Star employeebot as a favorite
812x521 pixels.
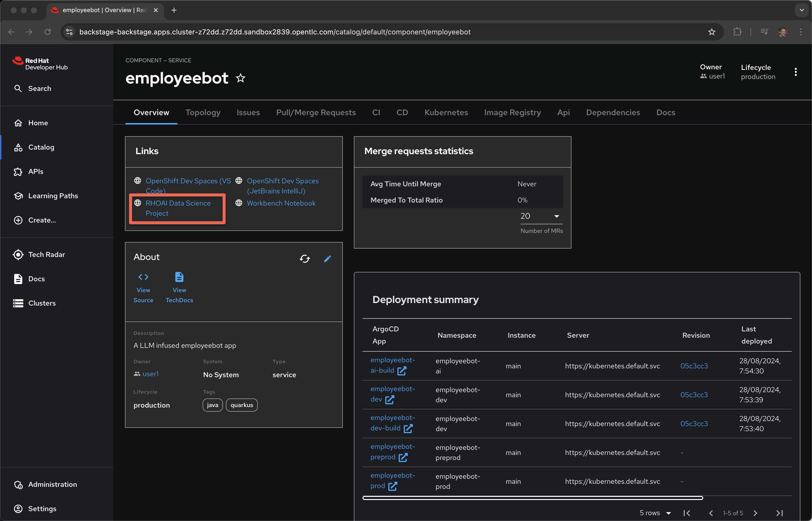240,78
